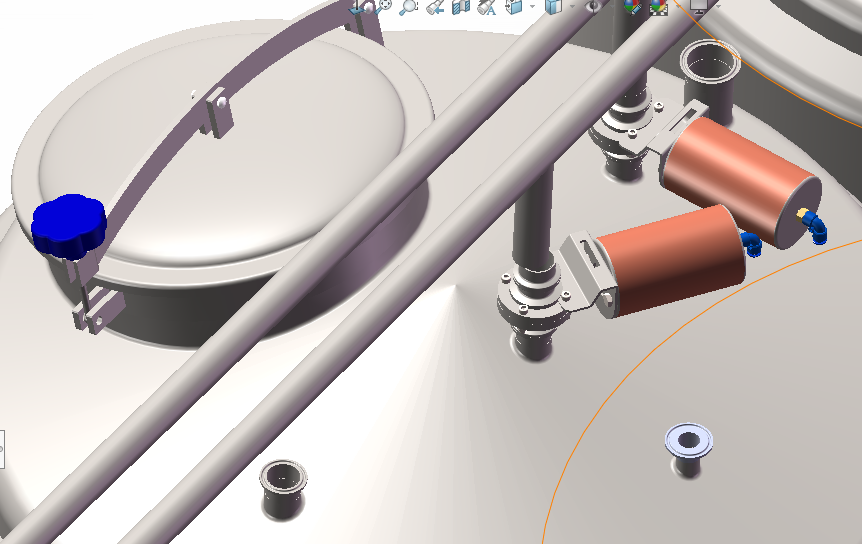Toggle the Section View tool
The height and width of the screenshot is (544, 862).
461,7
